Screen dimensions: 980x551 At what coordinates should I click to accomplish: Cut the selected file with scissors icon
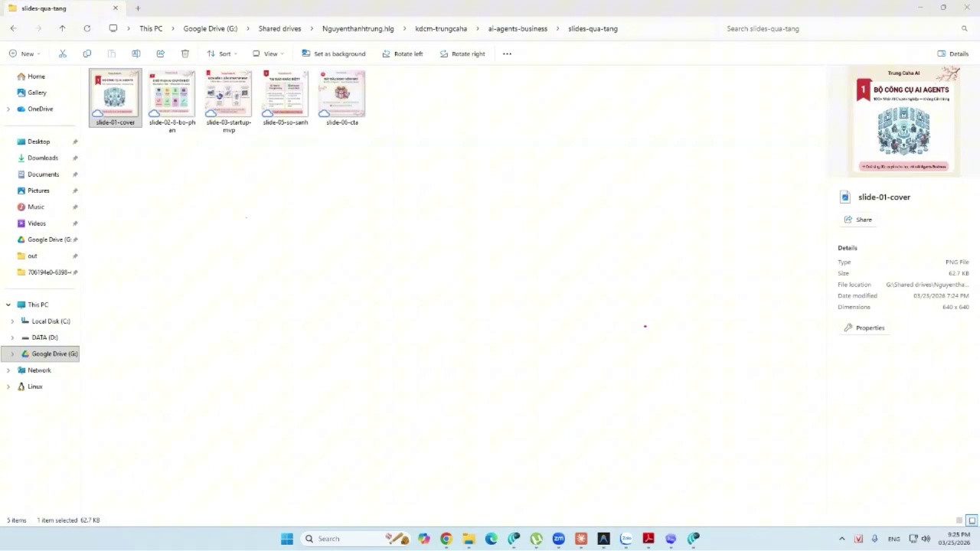point(63,54)
